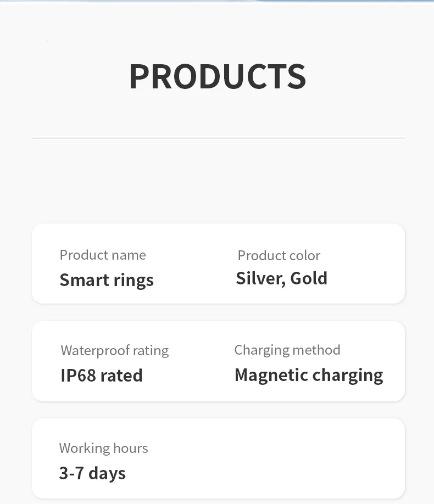
Task: Select the Waterproof rating label
Action: [x=114, y=350]
